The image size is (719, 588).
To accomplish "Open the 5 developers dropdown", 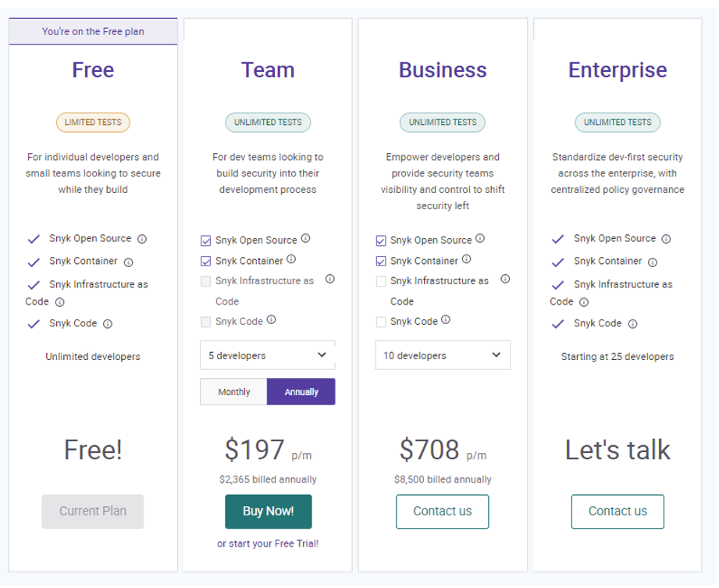I will click(x=267, y=355).
